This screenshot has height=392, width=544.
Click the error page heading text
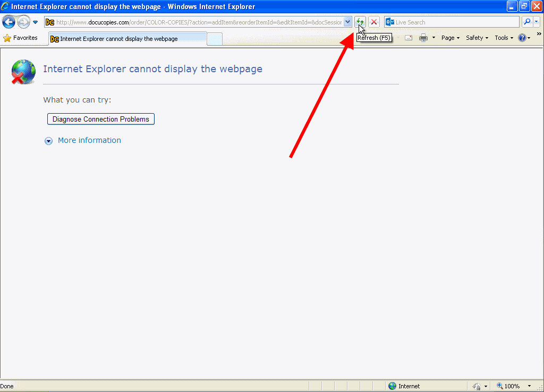point(152,69)
